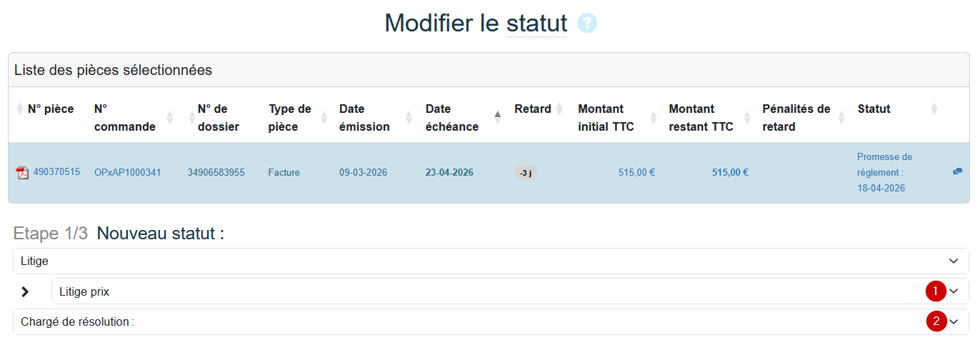Click the red badge numbered 1
Screen dimensions: 980x340
pos(936,291)
